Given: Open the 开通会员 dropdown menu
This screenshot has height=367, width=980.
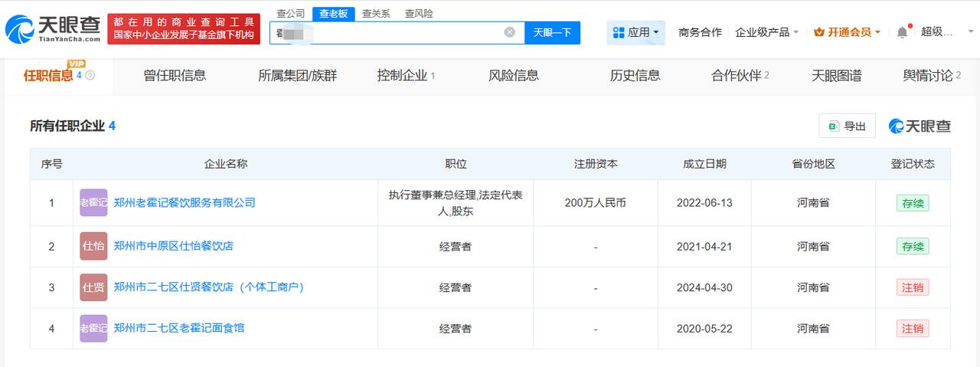Looking at the screenshot, I should [847, 32].
